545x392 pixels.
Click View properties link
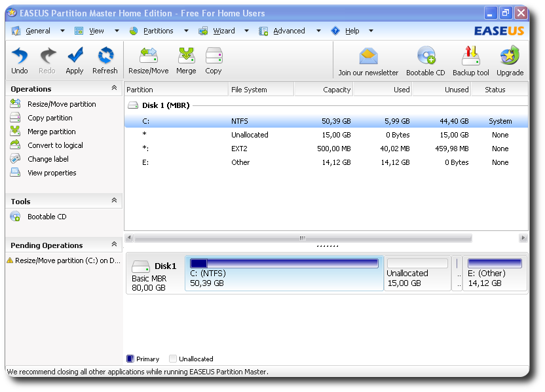(x=52, y=173)
